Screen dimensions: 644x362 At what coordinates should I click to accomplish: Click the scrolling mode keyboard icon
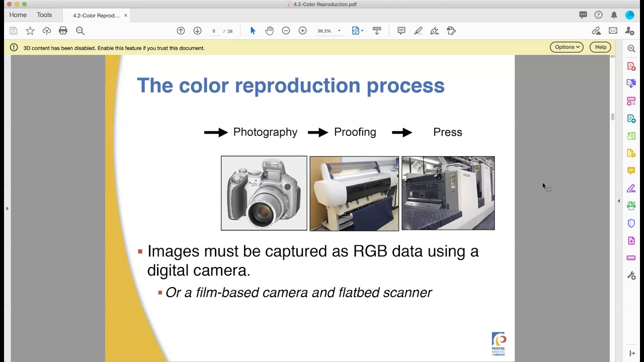point(377,31)
